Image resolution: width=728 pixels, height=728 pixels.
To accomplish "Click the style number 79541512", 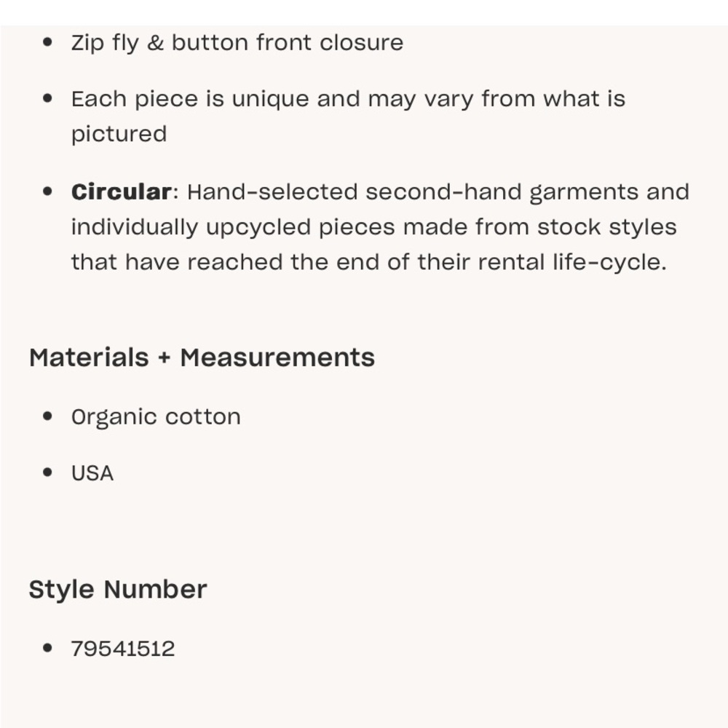I will coord(123,649).
